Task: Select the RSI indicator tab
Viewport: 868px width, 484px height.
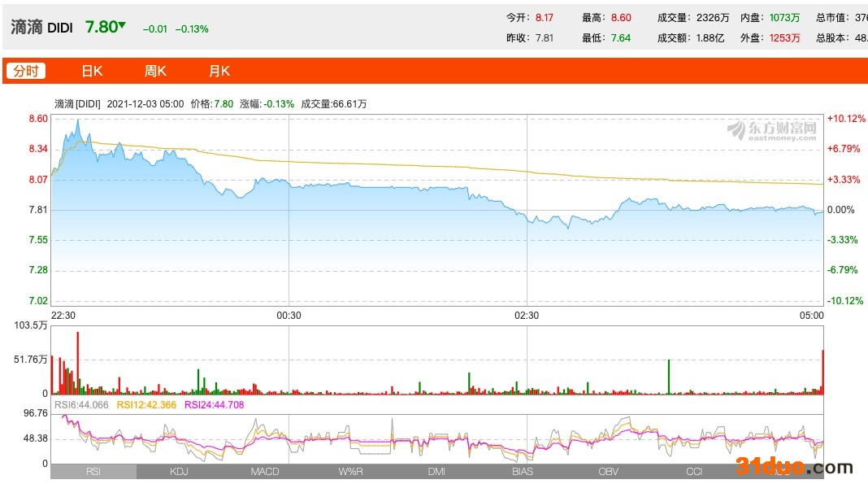Action: point(93,472)
